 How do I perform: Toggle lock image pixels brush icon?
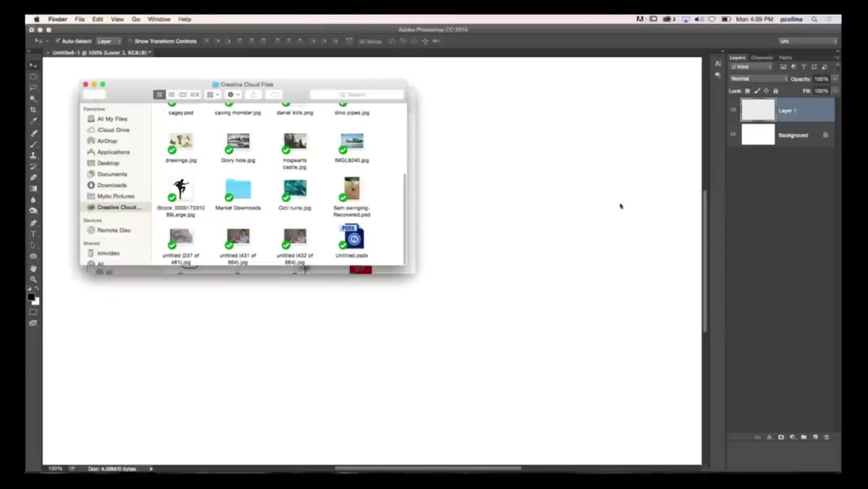point(757,91)
